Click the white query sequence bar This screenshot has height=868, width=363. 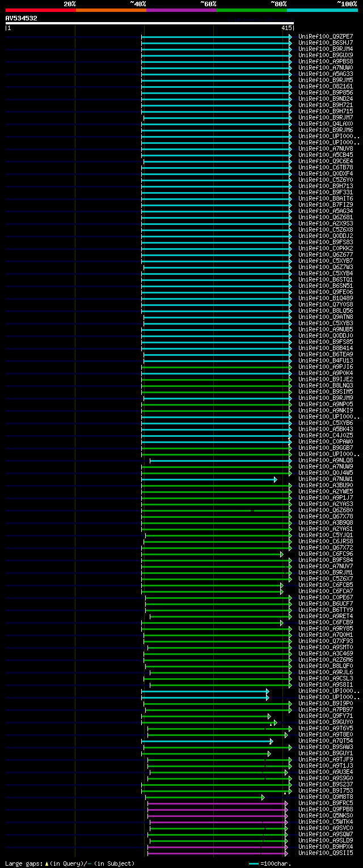(149, 23)
